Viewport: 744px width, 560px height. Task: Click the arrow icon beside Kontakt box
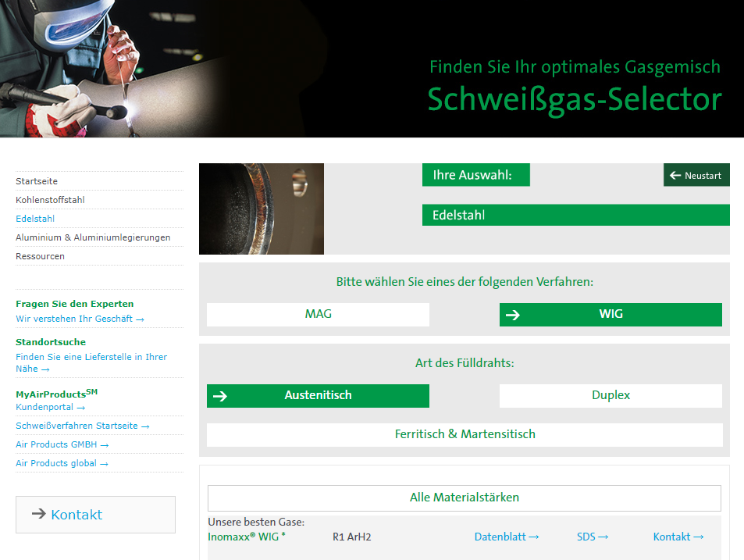click(x=38, y=513)
